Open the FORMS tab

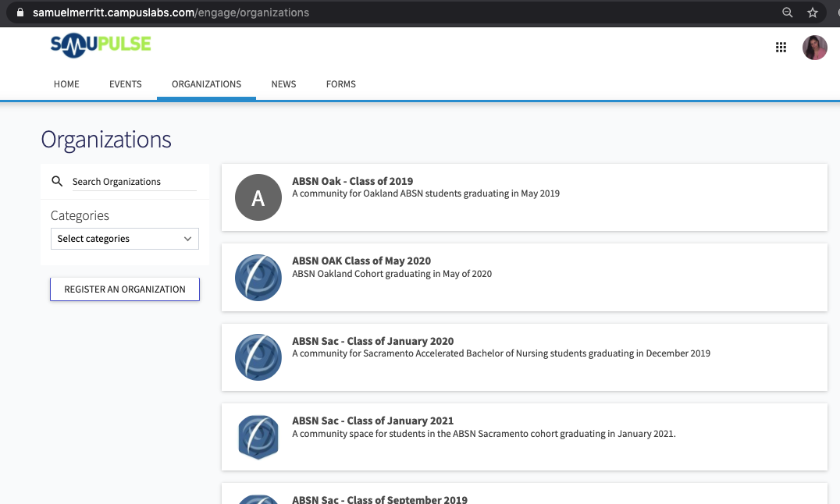(x=340, y=84)
